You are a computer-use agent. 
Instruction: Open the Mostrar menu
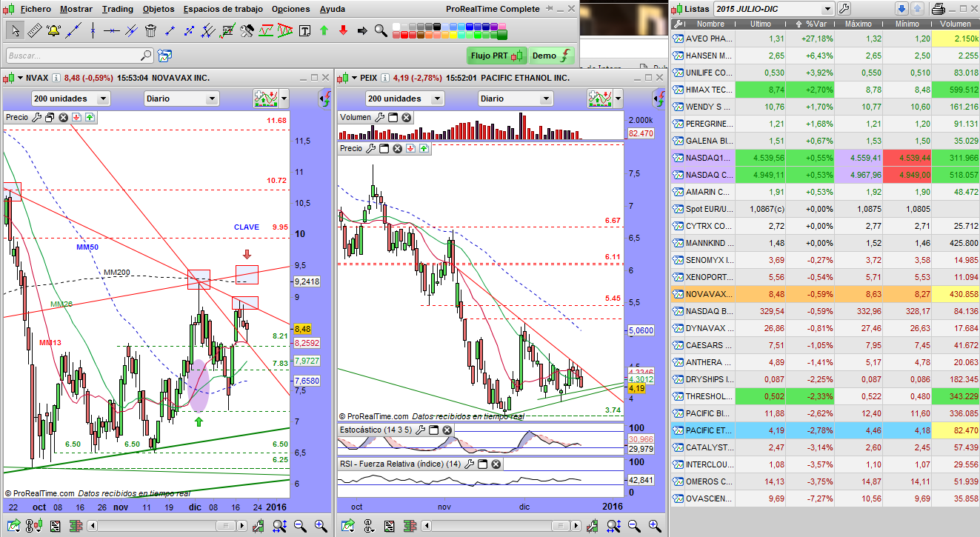click(76, 9)
